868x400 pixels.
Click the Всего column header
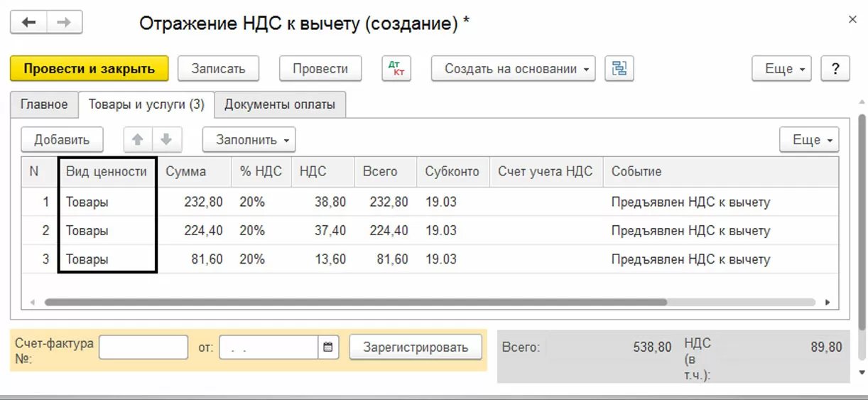(386, 171)
